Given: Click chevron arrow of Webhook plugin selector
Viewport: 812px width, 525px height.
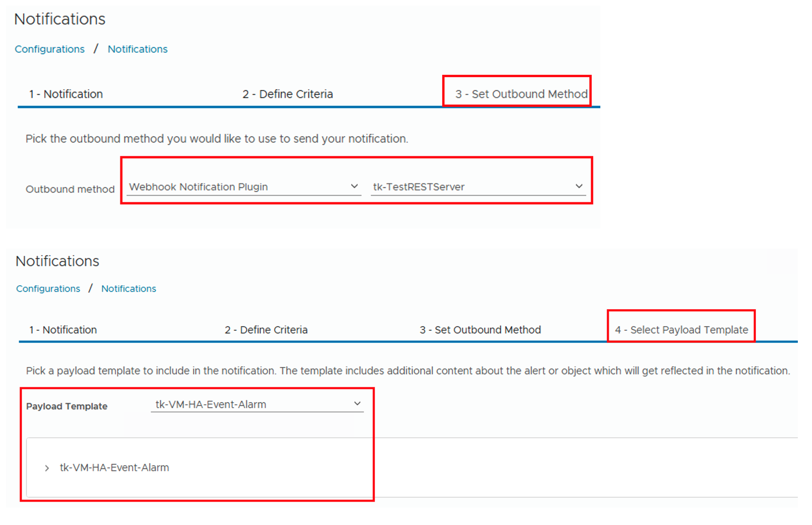Looking at the screenshot, I should pyautogui.click(x=354, y=186).
